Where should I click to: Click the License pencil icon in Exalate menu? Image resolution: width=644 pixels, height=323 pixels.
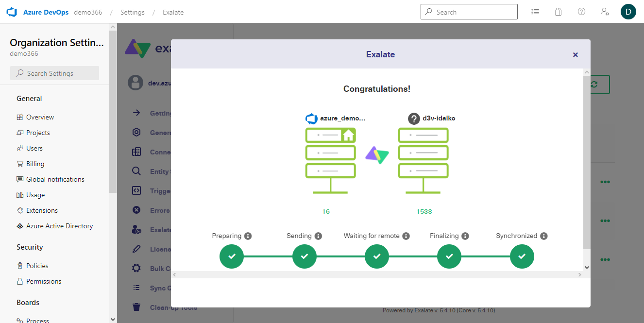pos(136,249)
